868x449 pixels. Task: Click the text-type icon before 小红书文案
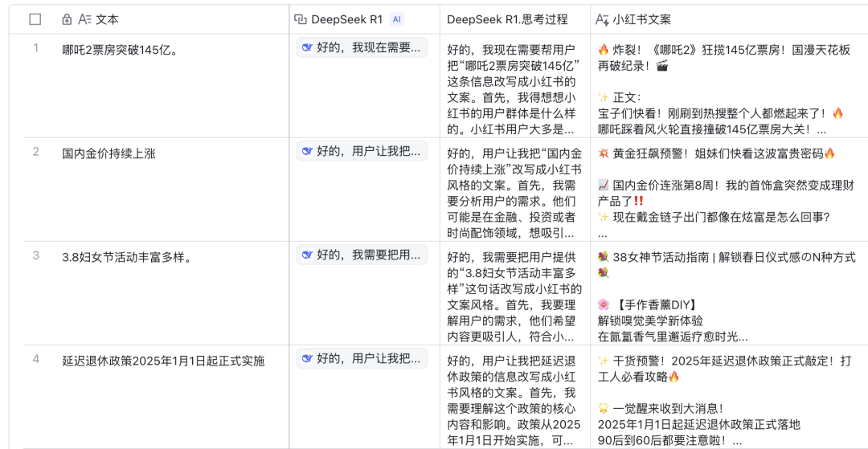tap(602, 19)
